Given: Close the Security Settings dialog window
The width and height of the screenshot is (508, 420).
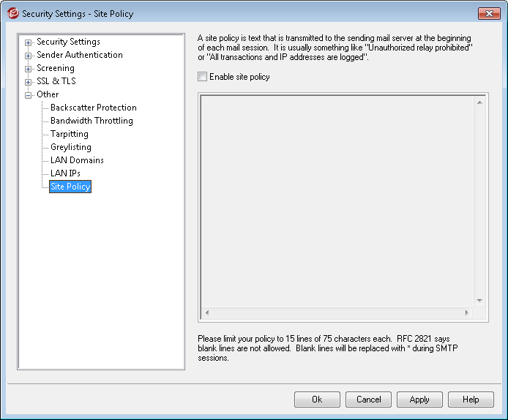Looking at the screenshot, I should (x=488, y=13).
